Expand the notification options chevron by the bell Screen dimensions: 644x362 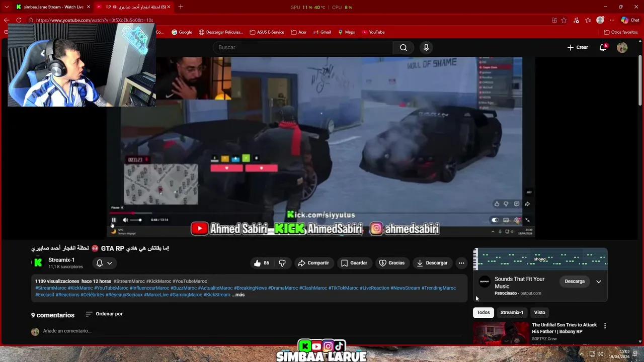tap(110, 263)
